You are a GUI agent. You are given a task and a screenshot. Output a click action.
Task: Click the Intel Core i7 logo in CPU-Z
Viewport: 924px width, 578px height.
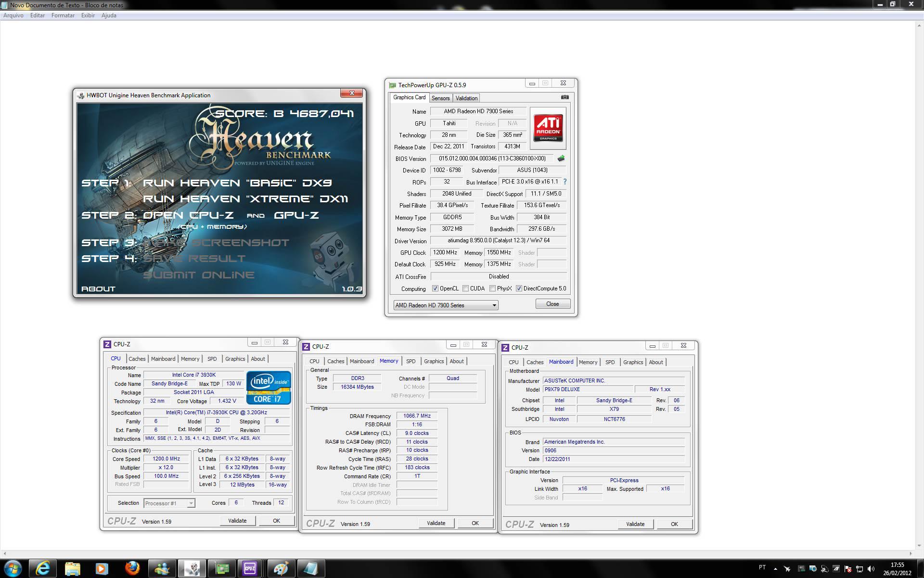269,387
